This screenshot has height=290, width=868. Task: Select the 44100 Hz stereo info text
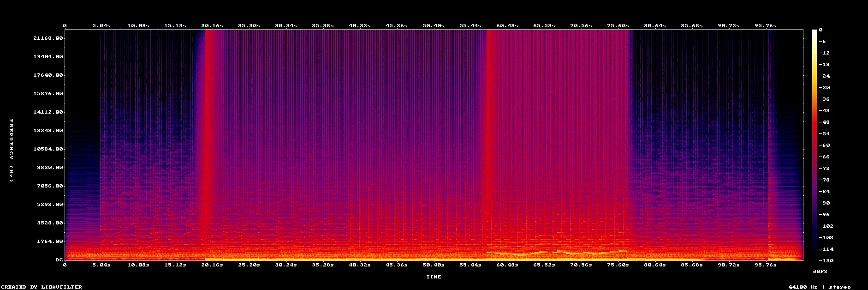tap(820, 287)
